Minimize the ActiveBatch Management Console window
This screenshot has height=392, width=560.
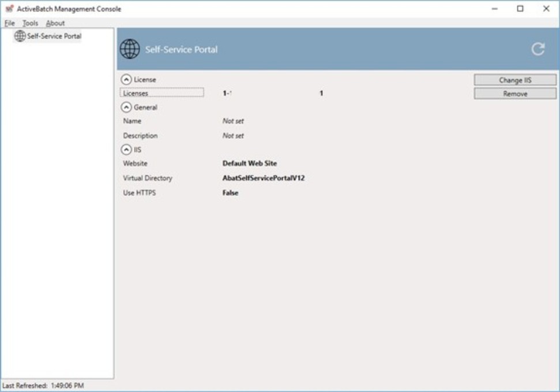[x=495, y=9]
